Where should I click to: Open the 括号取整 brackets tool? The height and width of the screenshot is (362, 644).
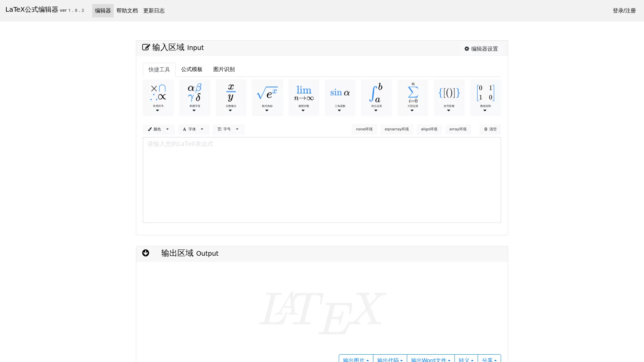(449, 97)
